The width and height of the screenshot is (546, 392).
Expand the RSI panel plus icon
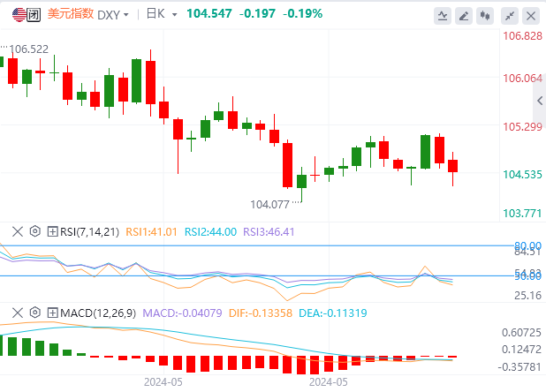click(x=52, y=231)
